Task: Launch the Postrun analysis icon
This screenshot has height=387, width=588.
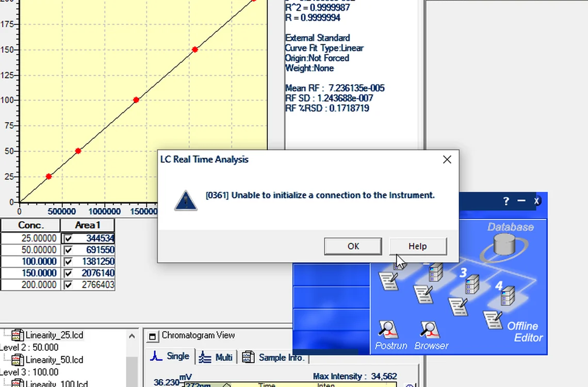Action: (388, 330)
